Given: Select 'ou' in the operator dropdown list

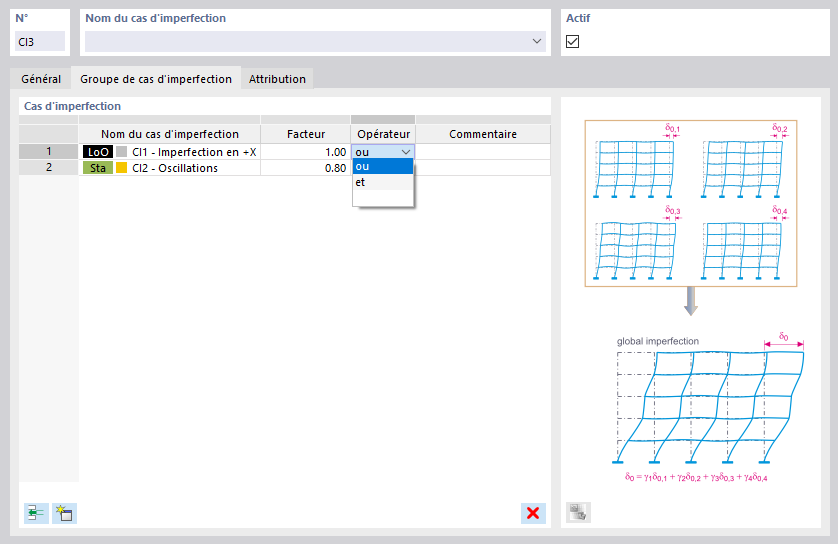Looking at the screenshot, I should pyautogui.click(x=383, y=166).
